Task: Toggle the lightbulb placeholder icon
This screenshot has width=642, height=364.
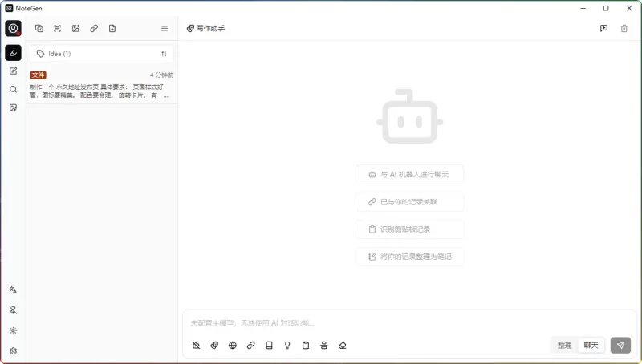Action: 287,346
